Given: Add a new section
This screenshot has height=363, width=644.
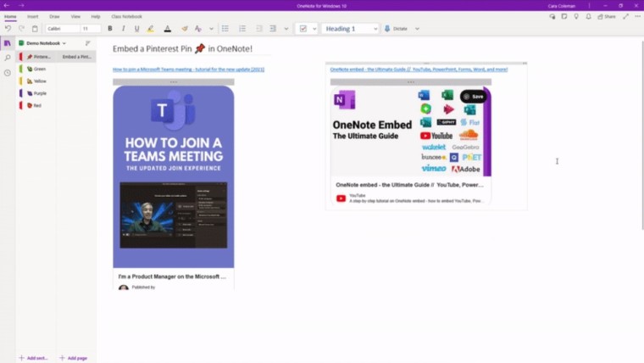Looking at the screenshot, I should pyautogui.click(x=34, y=358).
